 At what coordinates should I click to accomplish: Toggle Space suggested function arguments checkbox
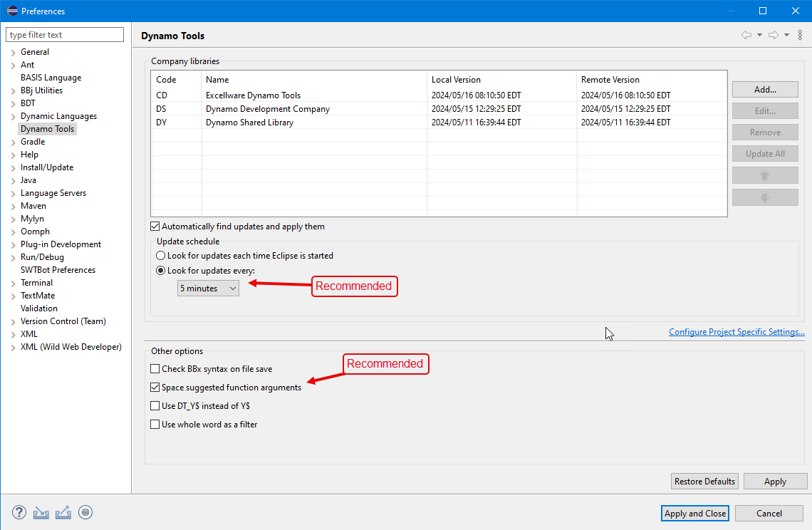155,388
